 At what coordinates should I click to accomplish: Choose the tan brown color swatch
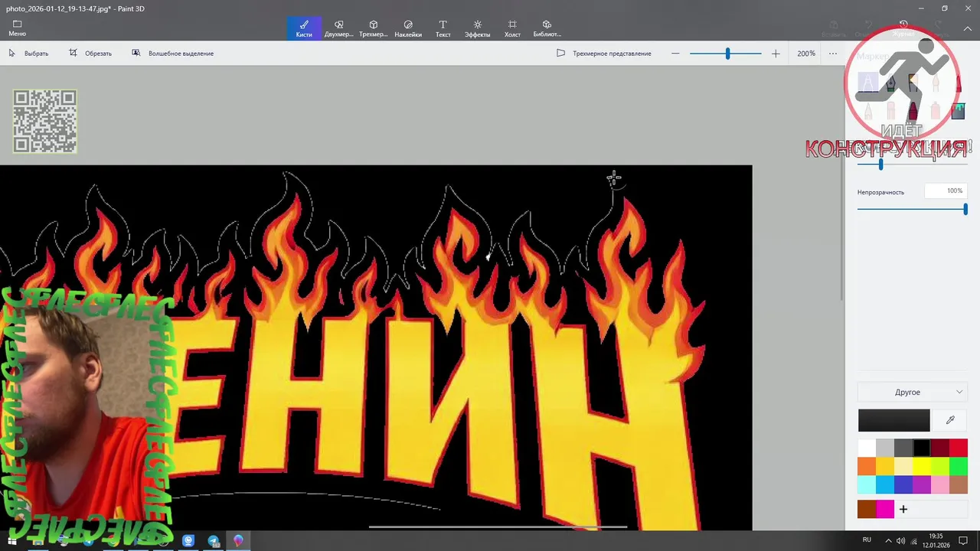click(x=959, y=484)
